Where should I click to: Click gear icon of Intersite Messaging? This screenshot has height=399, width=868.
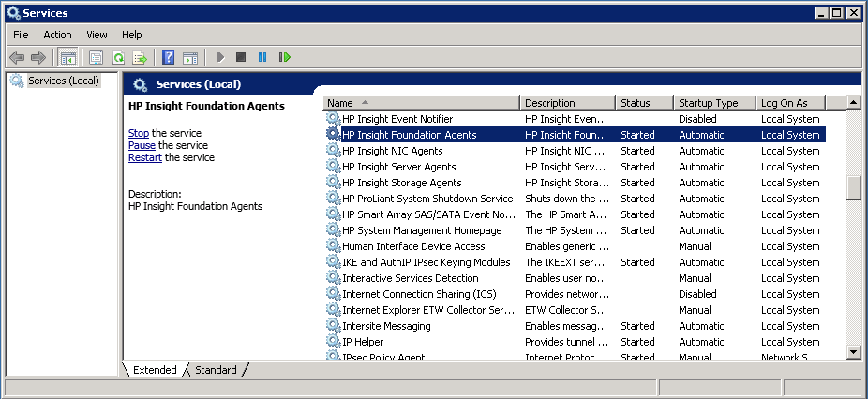tap(333, 326)
